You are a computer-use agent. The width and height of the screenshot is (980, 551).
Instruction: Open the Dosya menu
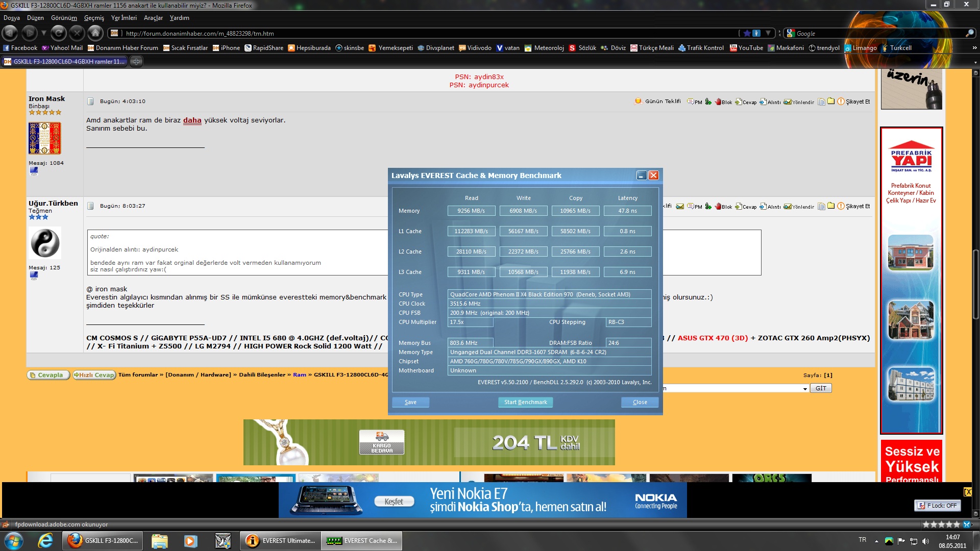pos(12,18)
